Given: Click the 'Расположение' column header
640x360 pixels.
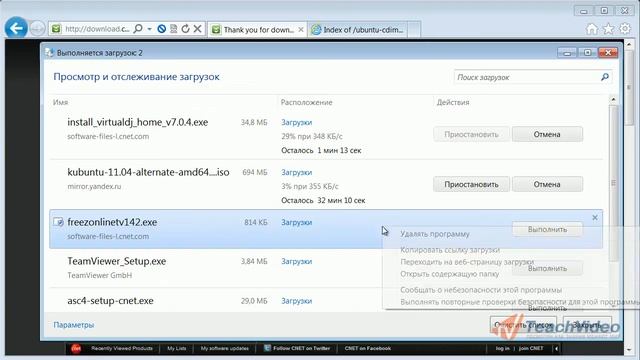Looking at the screenshot, I should (x=306, y=102).
